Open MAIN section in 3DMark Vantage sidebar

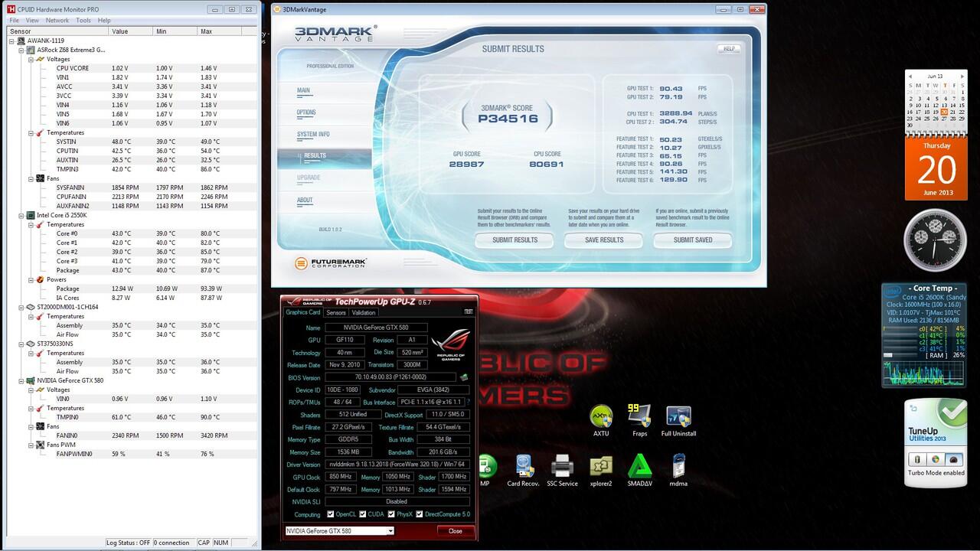coord(304,90)
